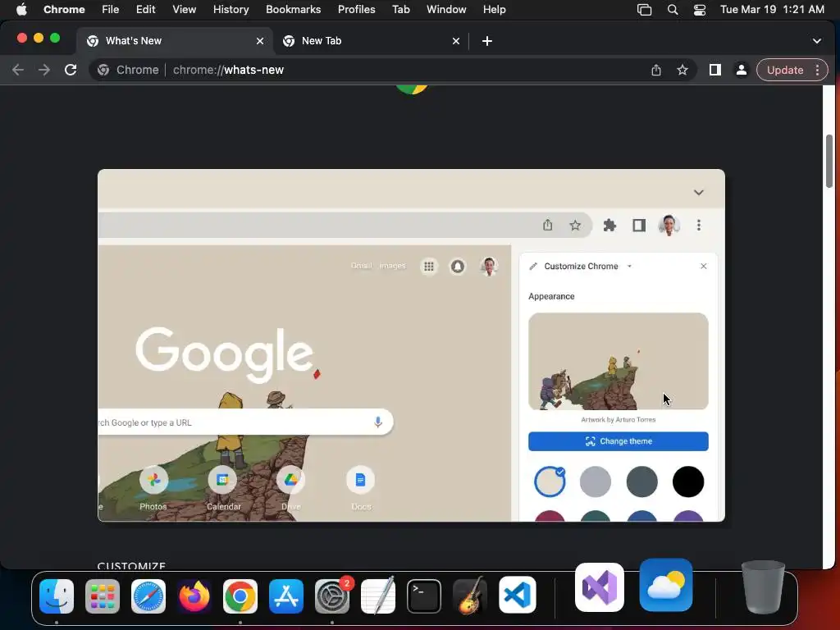The image size is (840, 630).
Task: Open the profile icon in Chrome's toolbar
Action: point(741,71)
